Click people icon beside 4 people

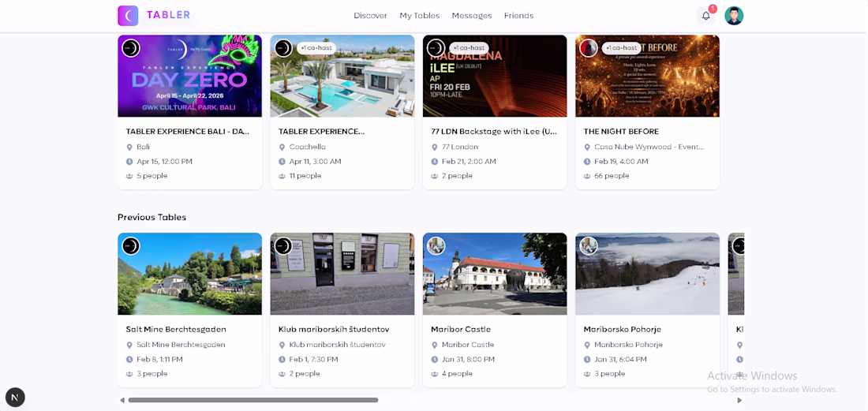435,373
